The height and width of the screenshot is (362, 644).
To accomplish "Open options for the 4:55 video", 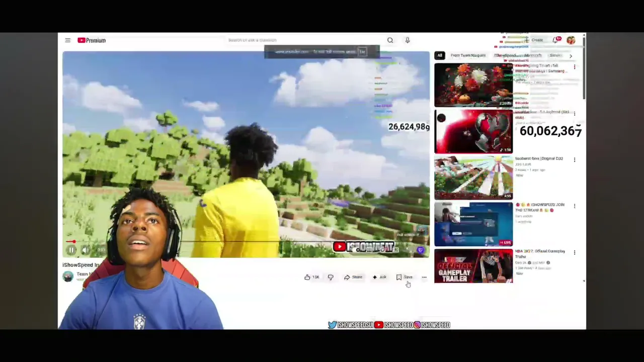I will point(575,160).
